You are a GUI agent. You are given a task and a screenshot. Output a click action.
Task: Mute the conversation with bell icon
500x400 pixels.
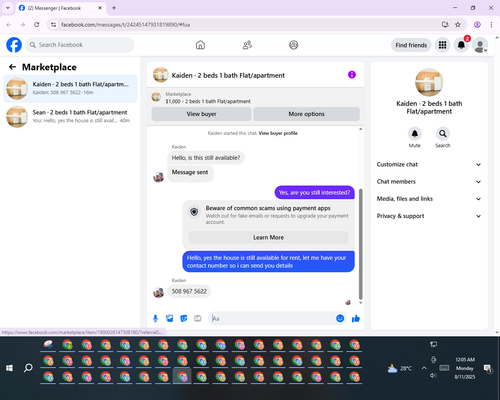(415, 134)
